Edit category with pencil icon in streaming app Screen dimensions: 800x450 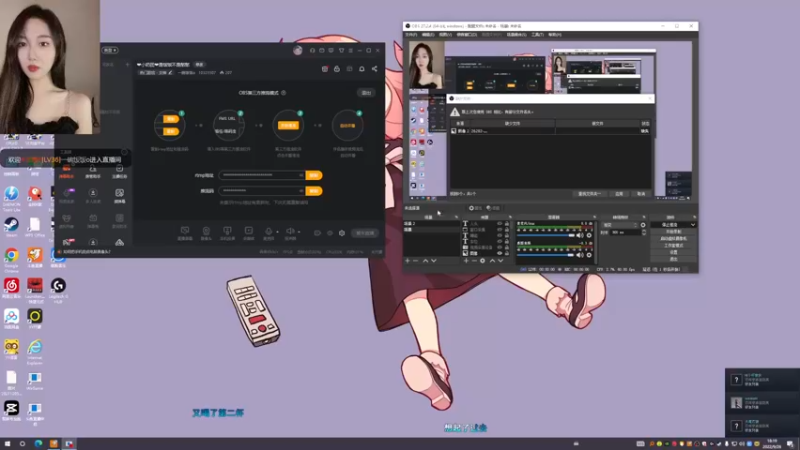click(x=170, y=72)
